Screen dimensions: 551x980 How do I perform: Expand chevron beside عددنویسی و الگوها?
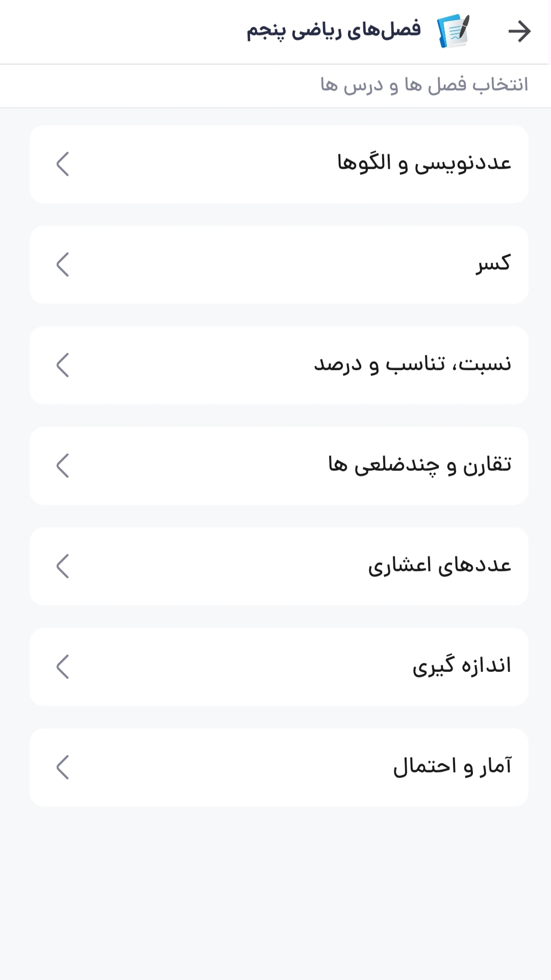tap(63, 164)
